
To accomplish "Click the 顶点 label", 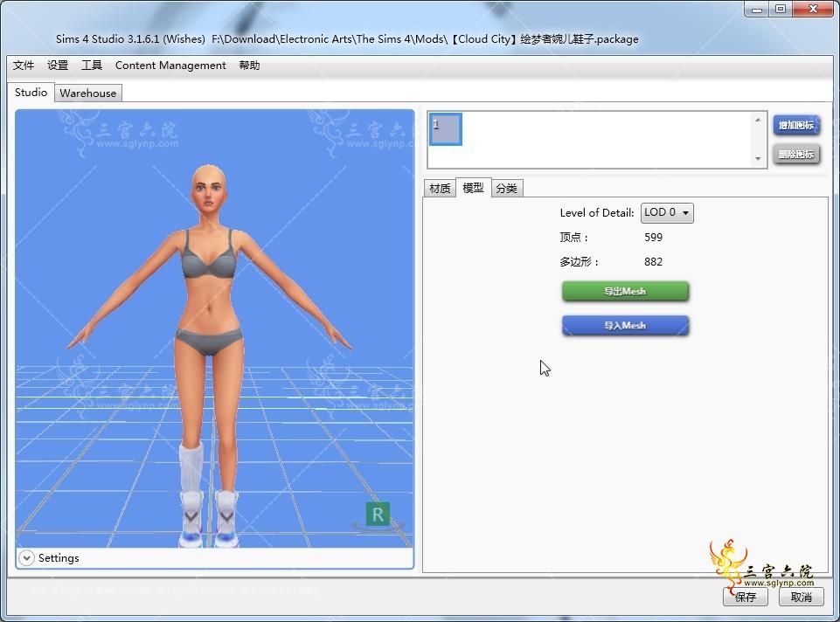I will (x=573, y=237).
